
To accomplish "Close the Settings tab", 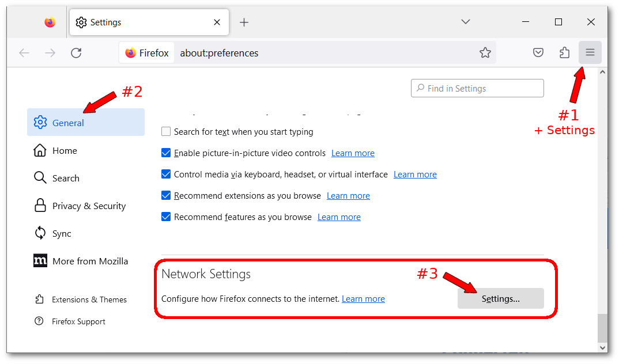I will pos(217,22).
